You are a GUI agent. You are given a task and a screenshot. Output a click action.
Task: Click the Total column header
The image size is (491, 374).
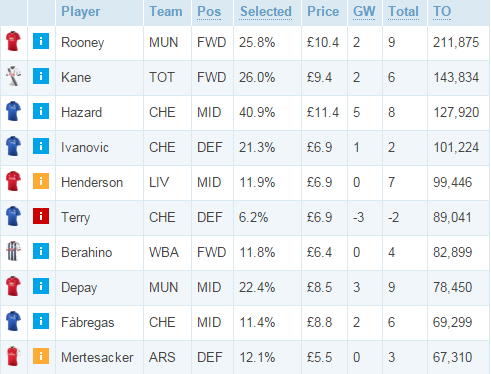(x=403, y=12)
